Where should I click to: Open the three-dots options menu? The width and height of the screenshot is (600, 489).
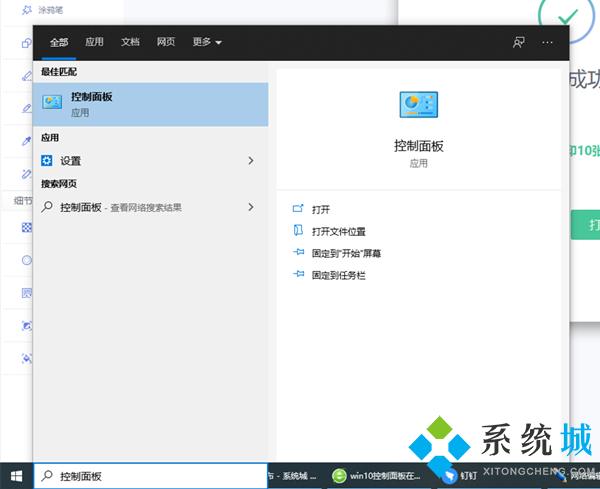tap(547, 42)
